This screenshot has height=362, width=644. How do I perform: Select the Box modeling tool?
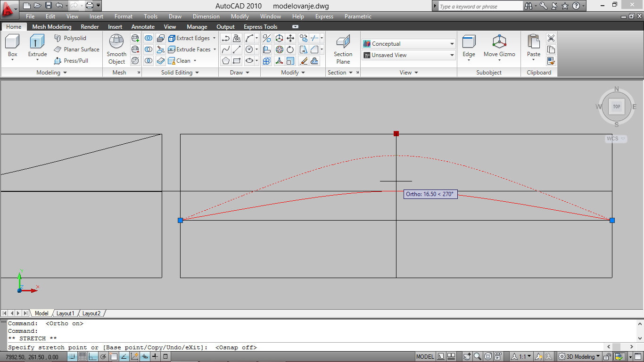point(12,46)
